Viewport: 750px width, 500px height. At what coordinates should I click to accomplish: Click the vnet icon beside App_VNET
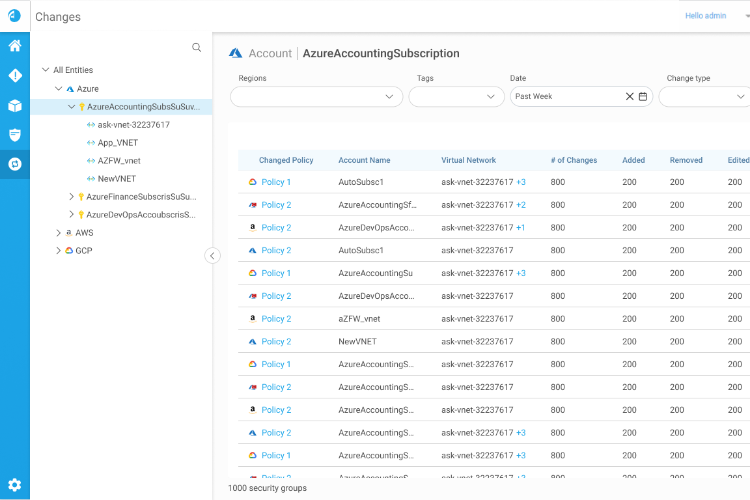tap(91, 143)
